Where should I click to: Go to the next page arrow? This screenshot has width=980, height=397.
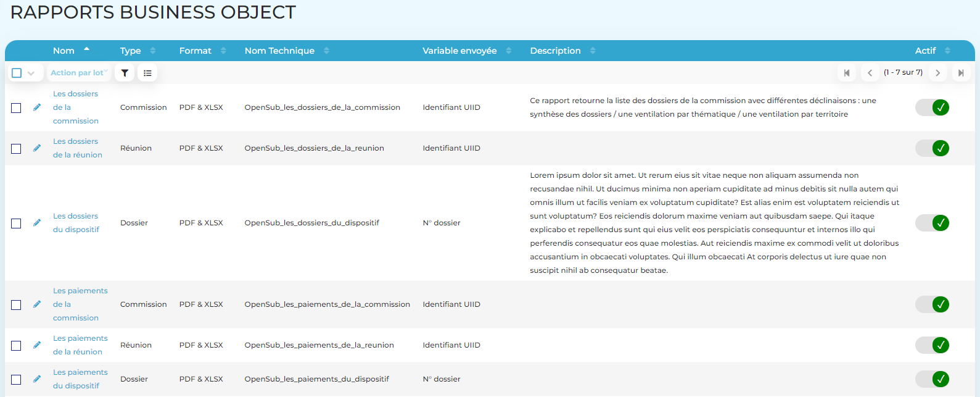pyautogui.click(x=937, y=73)
